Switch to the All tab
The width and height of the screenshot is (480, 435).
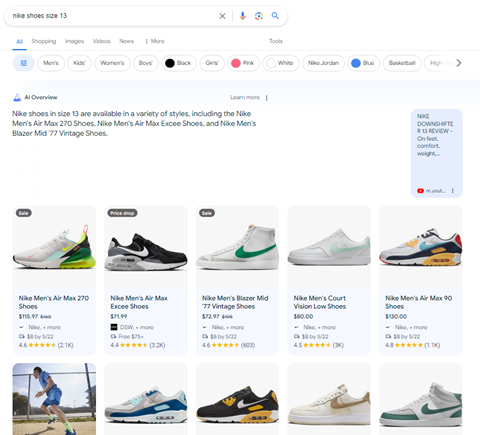pyautogui.click(x=20, y=41)
